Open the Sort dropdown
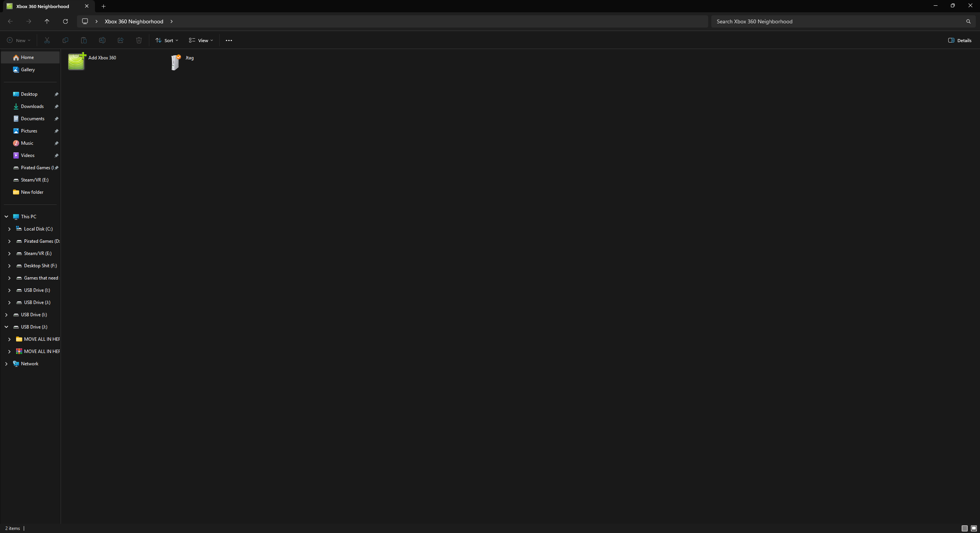Image resolution: width=980 pixels, height=533 pixels. coord(167,40)
